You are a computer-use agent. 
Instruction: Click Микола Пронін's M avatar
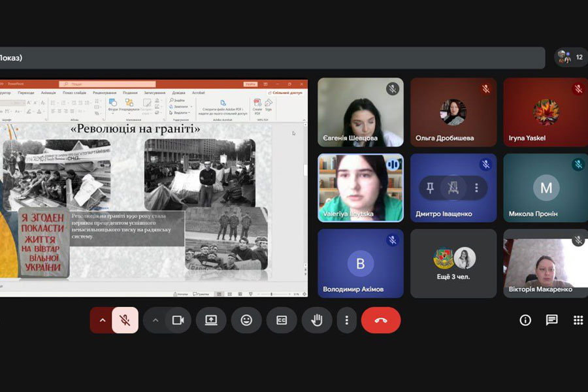[546, 188]
